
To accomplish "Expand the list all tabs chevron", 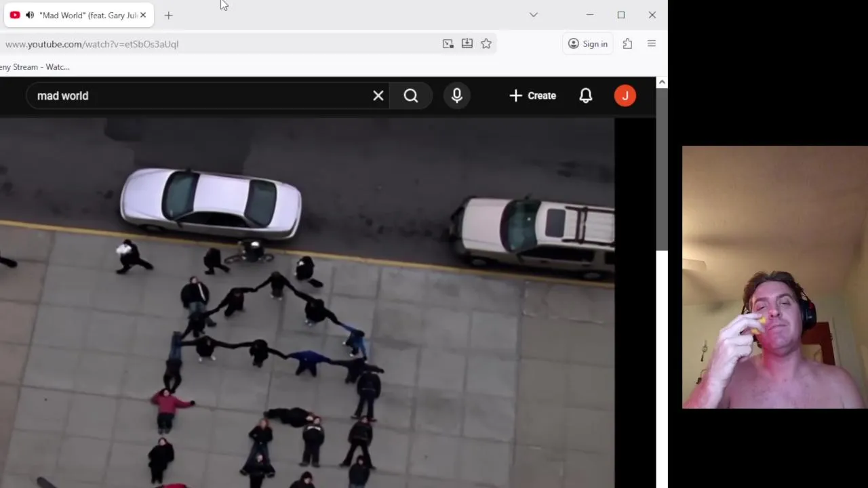I will tap(534, 15).
